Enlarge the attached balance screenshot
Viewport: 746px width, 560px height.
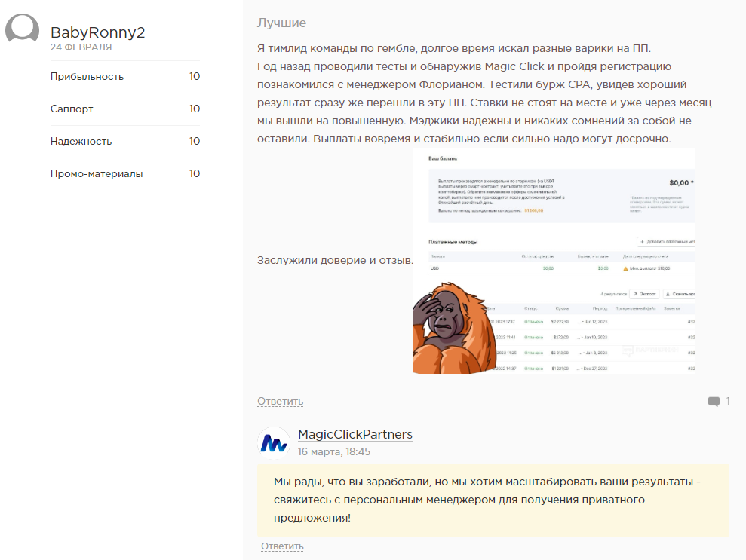pos(554,261)
